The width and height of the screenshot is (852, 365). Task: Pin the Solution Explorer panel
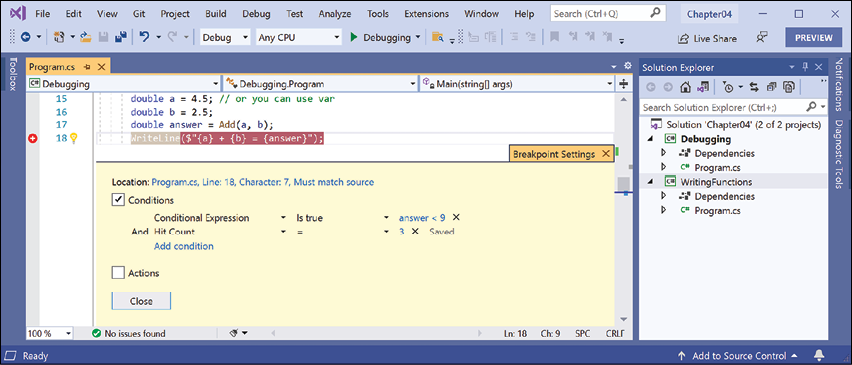(805, 67)
